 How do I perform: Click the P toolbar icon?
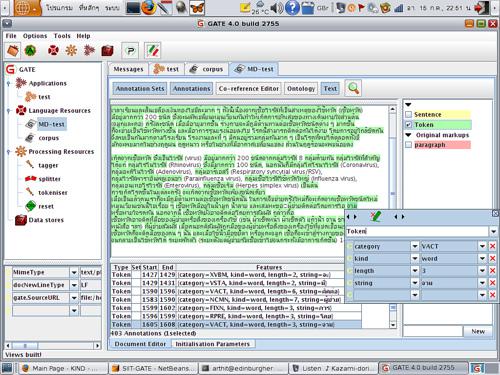click(x=130, y=51)
